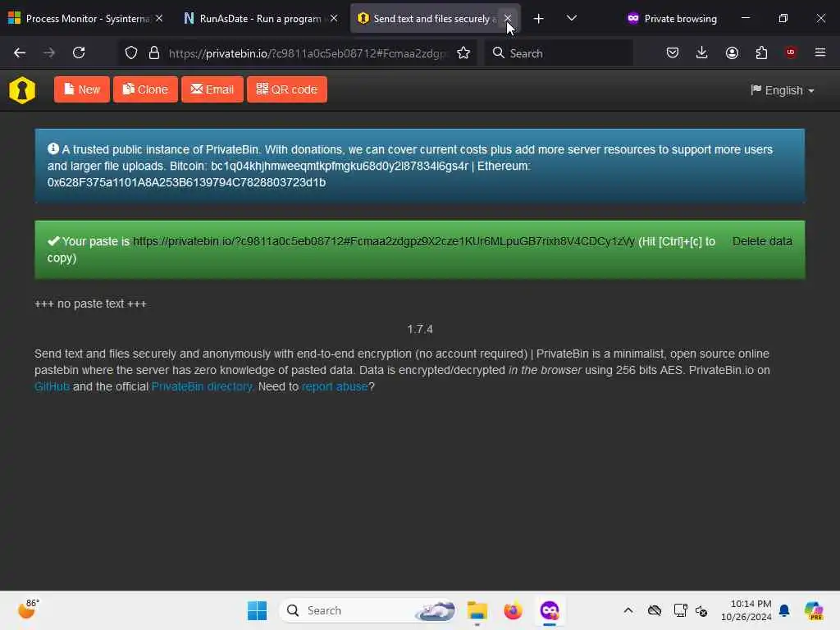The image size is (840, 630).
Task: Show hidden system tray icons
Action: tap(628, 610)
